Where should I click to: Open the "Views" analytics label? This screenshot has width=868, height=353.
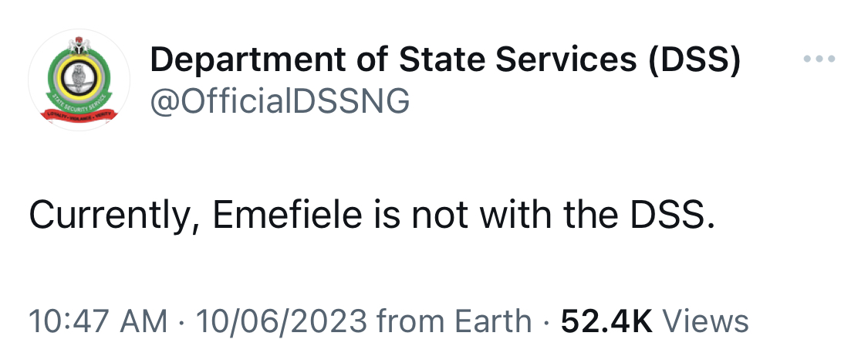coord(705,321)
